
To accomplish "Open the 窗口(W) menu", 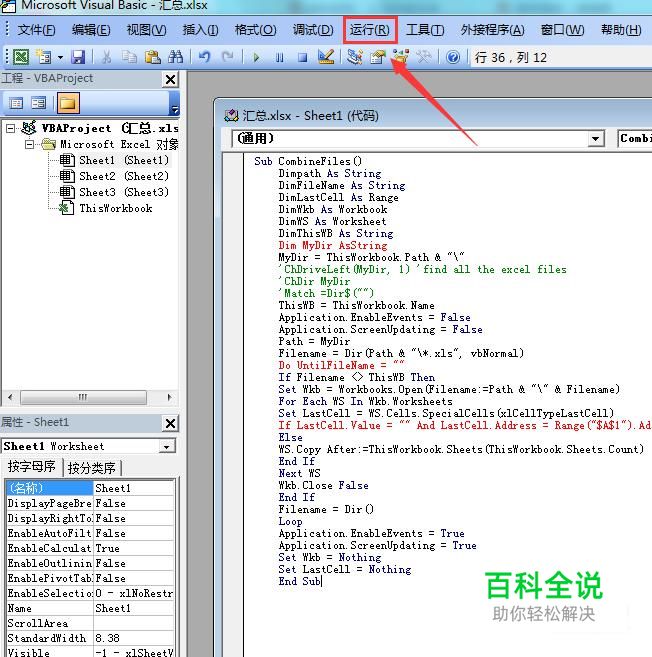I will pos(562,30).
